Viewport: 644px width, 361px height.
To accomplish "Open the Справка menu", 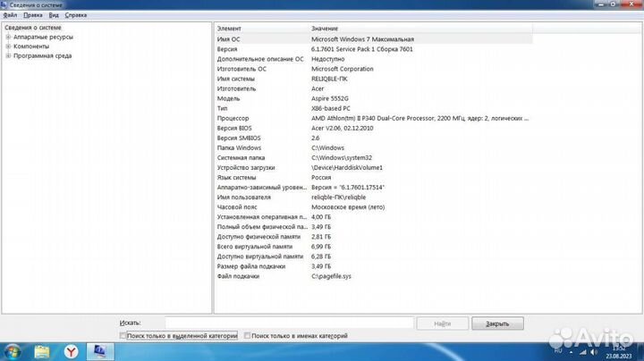I will click(76, 15).
